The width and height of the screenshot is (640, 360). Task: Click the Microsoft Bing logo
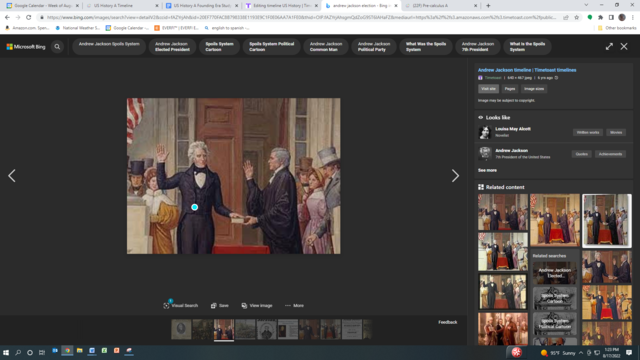click(x=26, y=47)
